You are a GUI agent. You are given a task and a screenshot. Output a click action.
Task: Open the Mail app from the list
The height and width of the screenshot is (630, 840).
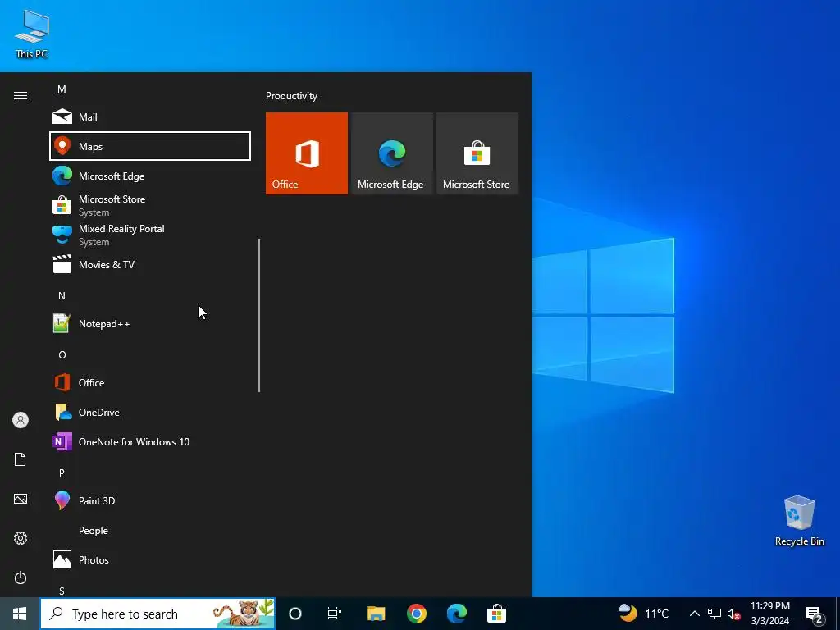tap(150, 116)
